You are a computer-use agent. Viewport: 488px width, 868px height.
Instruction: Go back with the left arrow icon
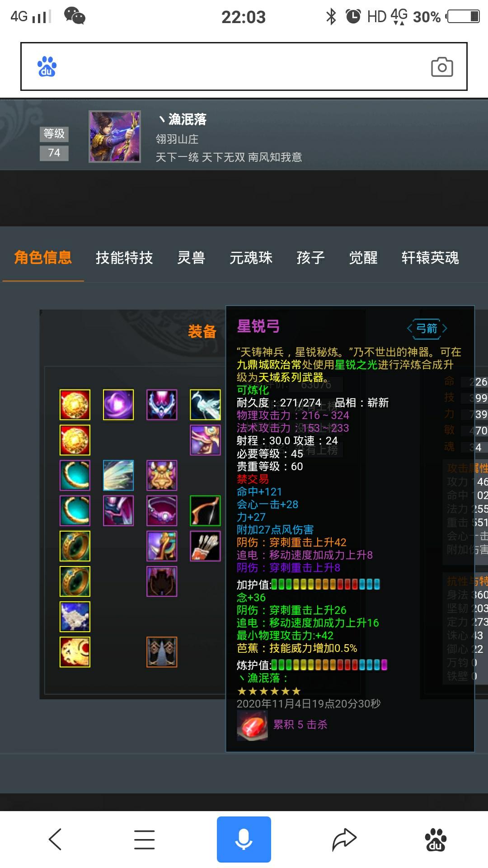click(55, 840)
